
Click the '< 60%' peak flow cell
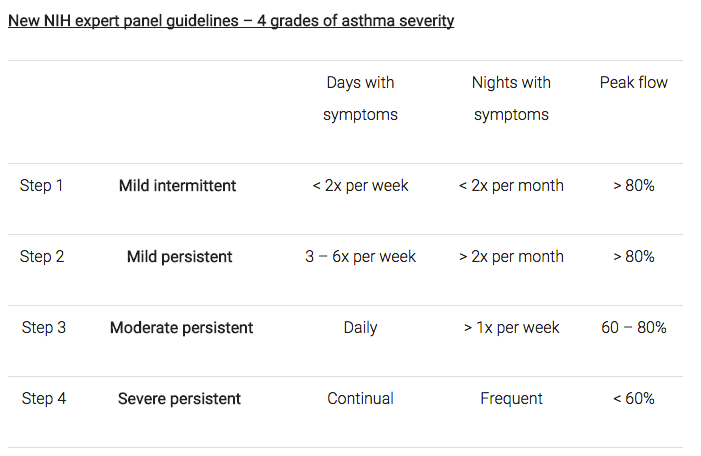tap(633, 399)
